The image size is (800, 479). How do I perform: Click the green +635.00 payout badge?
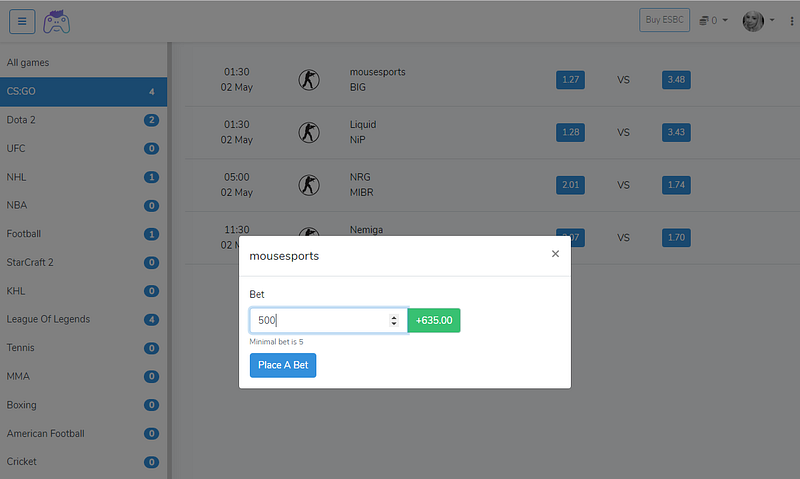tap(434, 320)
